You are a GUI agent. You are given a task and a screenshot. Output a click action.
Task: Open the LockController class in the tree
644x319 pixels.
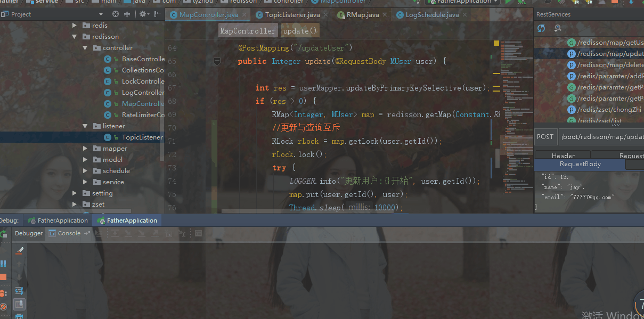(134, 81)
